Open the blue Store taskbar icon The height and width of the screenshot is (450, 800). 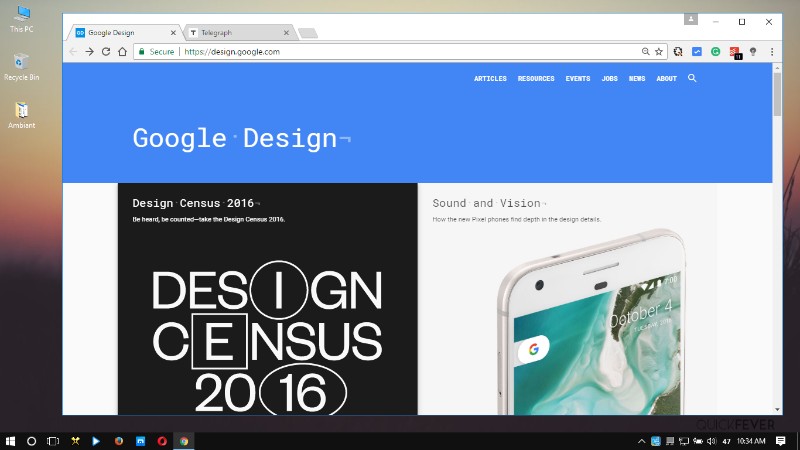140,441
